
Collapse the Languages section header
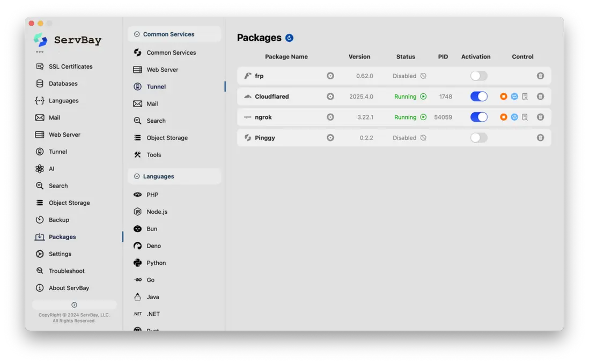pyautogui.click(x=137, y=176)
